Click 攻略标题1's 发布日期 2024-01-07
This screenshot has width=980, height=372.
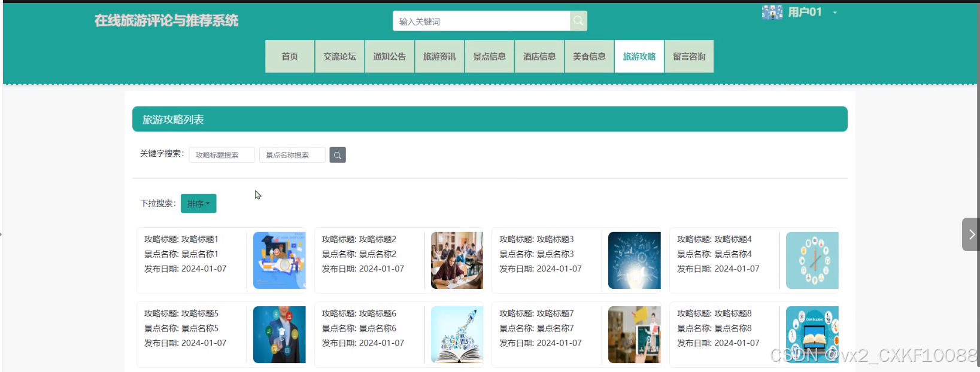point(186,269)
